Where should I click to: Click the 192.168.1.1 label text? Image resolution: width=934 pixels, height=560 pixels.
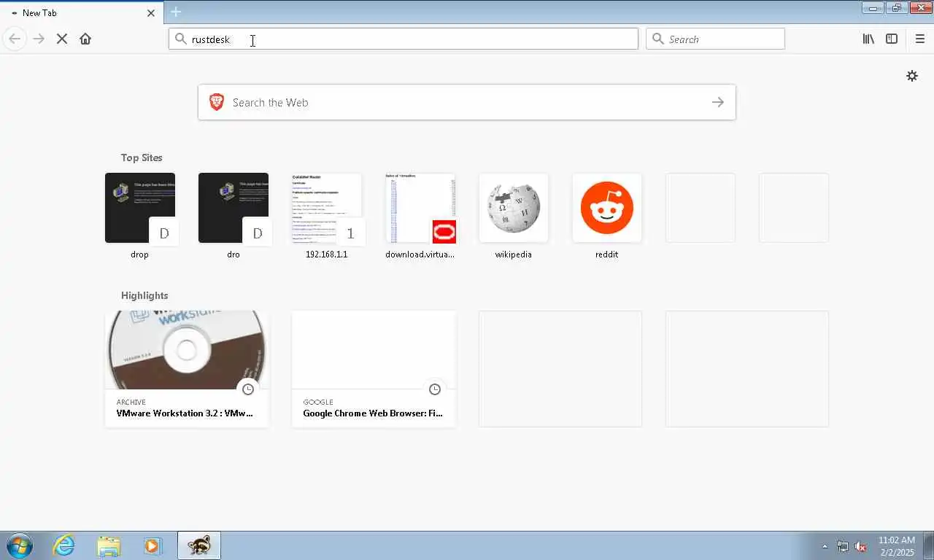click(x=327, y=254)
